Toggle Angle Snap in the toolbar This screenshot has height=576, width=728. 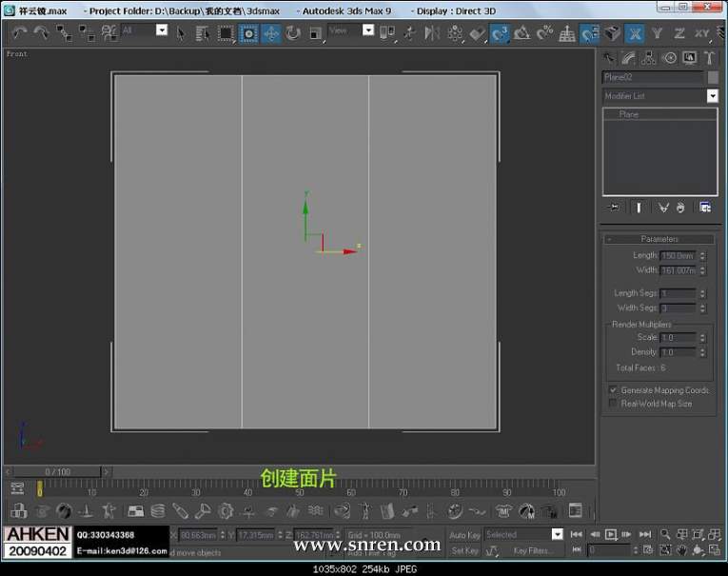521,33
